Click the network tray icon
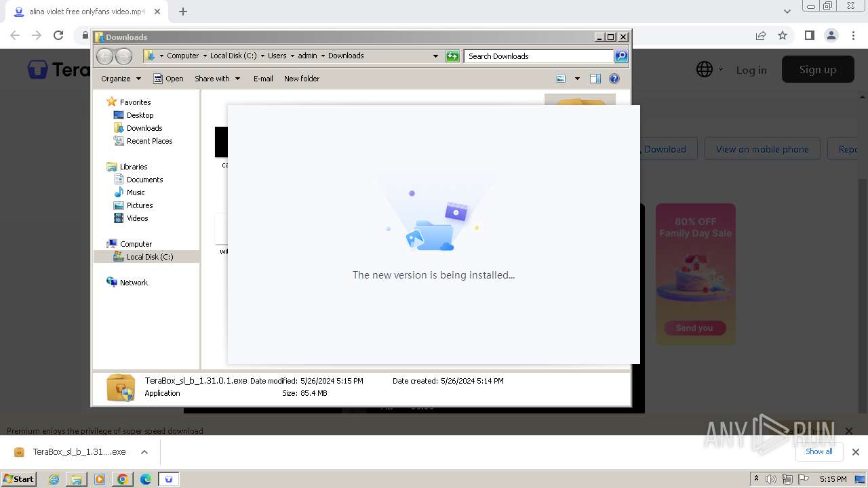 (x=787, y=479)
